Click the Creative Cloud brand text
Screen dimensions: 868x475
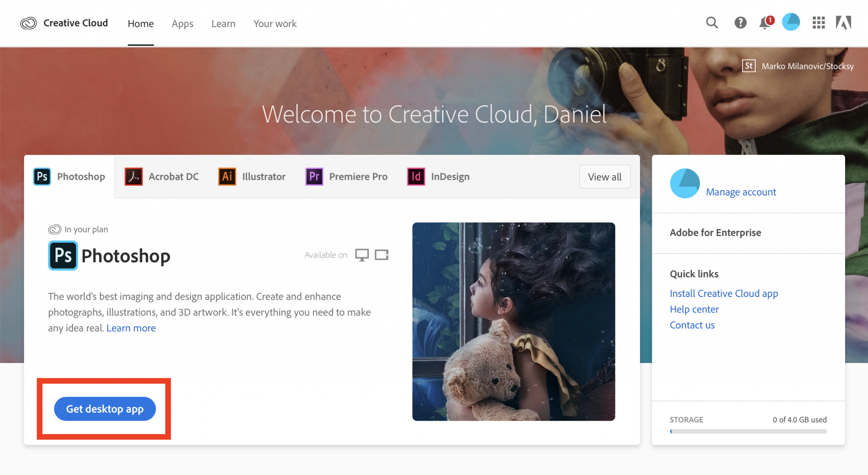click(x=75, y=23)
